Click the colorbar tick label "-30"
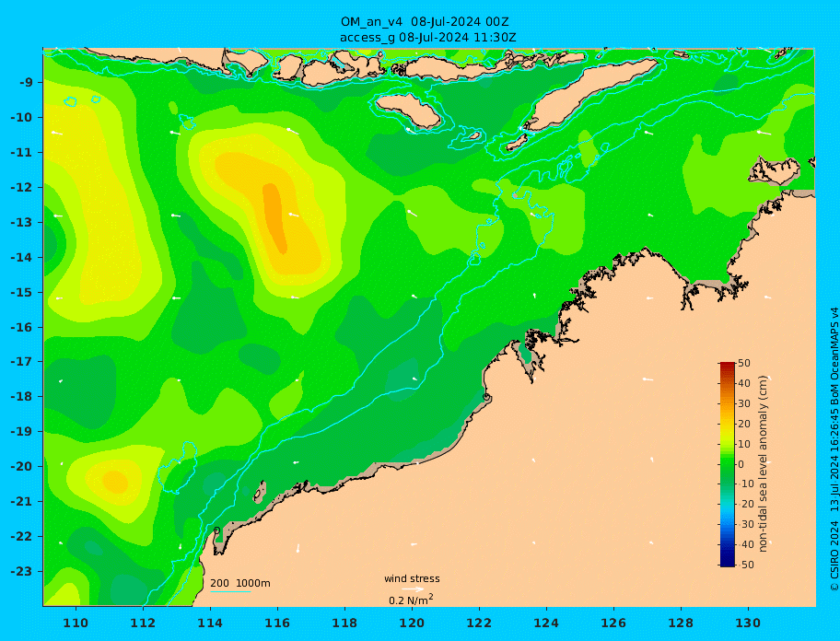The width and height of the screenshot is (840, 641). pyautogui.click(x=744, y=524)
